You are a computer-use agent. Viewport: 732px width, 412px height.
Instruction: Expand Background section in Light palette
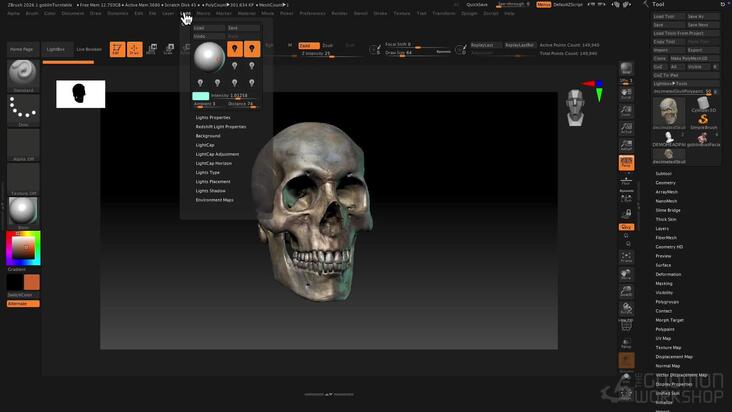208,136
